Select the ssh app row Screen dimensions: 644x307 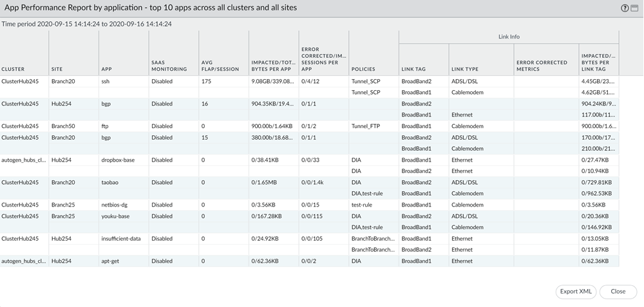pyautogui.click(x=106, y=82)
